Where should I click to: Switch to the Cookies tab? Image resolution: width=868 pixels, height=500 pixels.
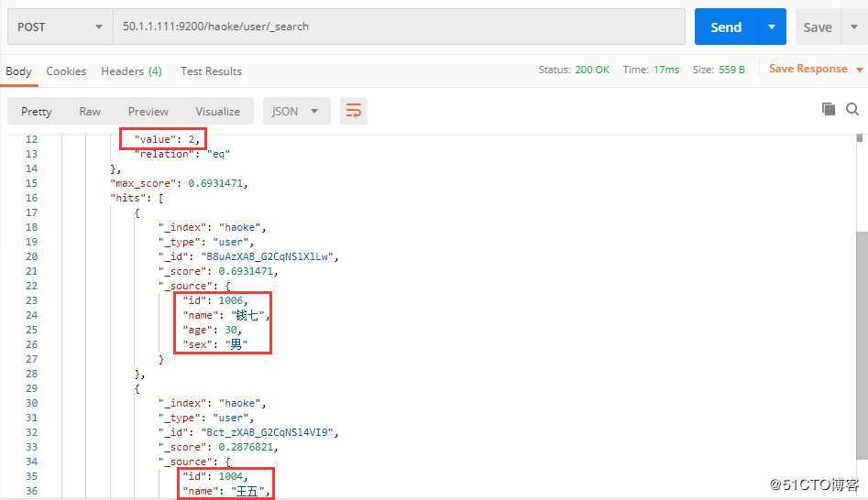click(x=66, y=71)
